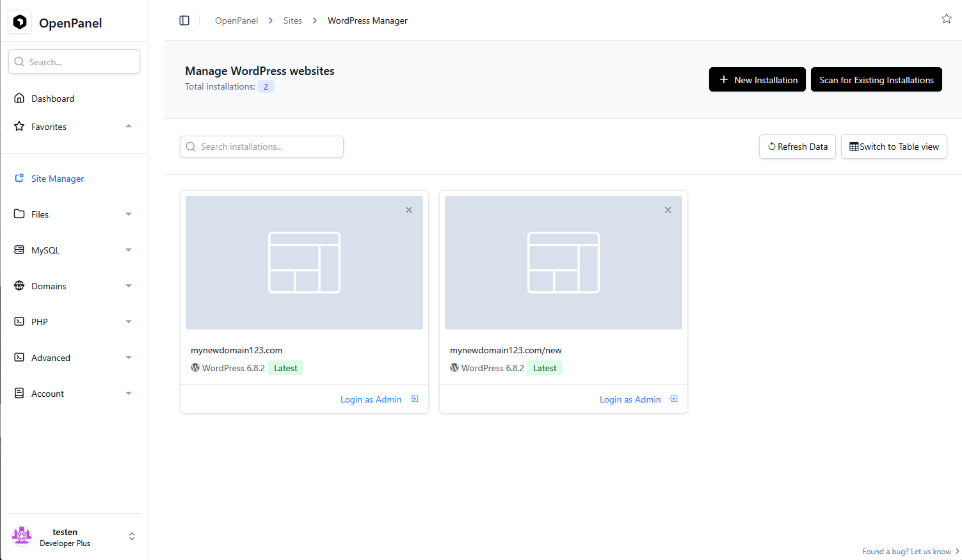Image resolution: width=962 pixels, height=560 pixels.
Task: Remove mynewdomain123.com/new card with X
Action: pyautogui.click(x=668, y=210)
